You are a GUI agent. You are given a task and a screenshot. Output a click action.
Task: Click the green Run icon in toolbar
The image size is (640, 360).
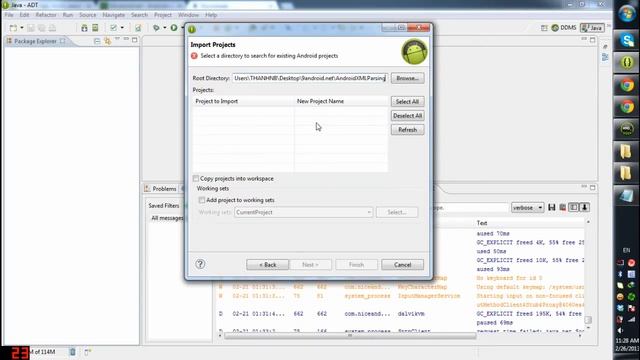point(174,28)
